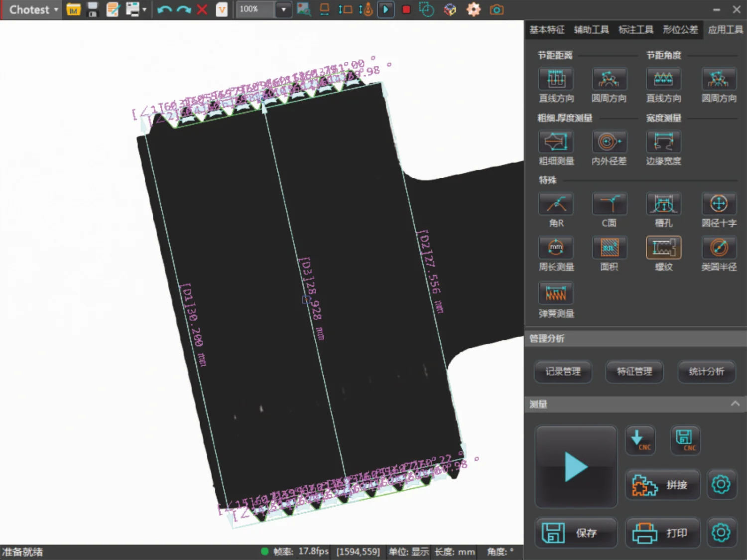This screenshot has width=747, height=560.
Task: Select the 螺纹 thread measurement tool
Action: tap(663, 248)
